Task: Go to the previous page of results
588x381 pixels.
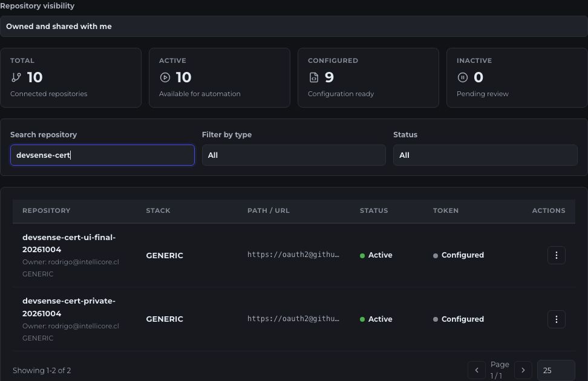Action: [477, 370]
